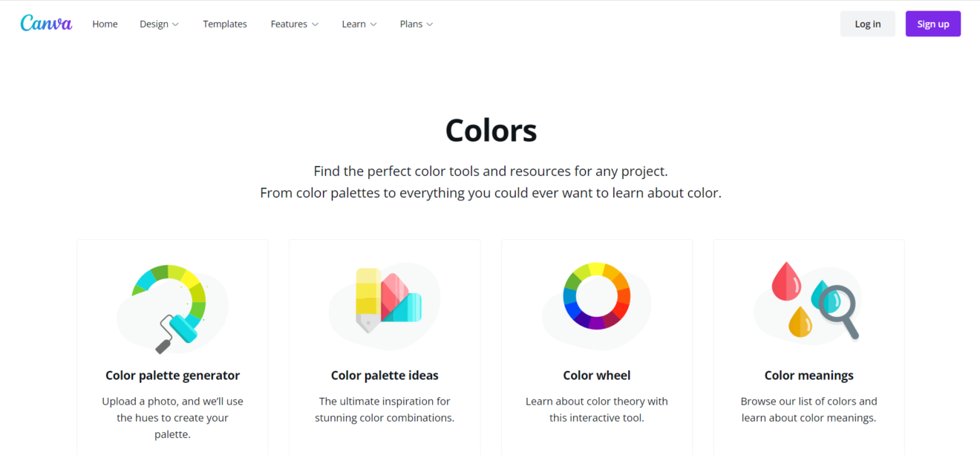Click the rainbow color wheel illustration
The height and width of the screenshot is (455, 980).
tap(597, 296)
